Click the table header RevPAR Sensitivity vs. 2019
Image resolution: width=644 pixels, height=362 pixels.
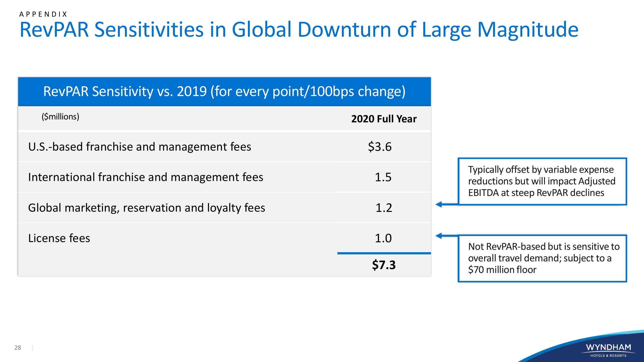[x=224, y=91]
